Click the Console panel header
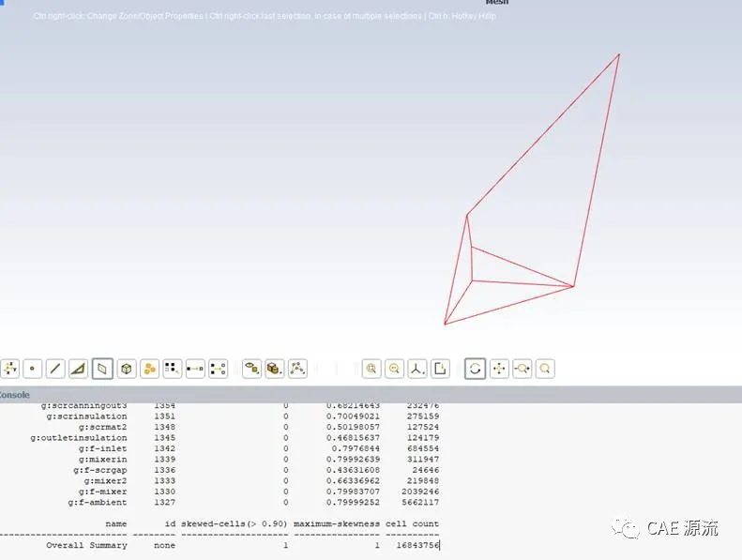The width and height of the screenshot is (742, 560). point(371,394)
